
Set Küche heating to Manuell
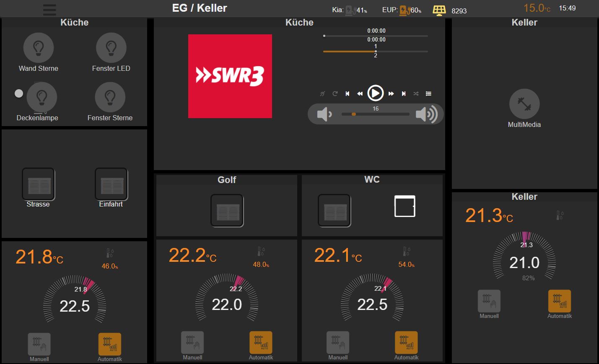(x=39, y=344)
